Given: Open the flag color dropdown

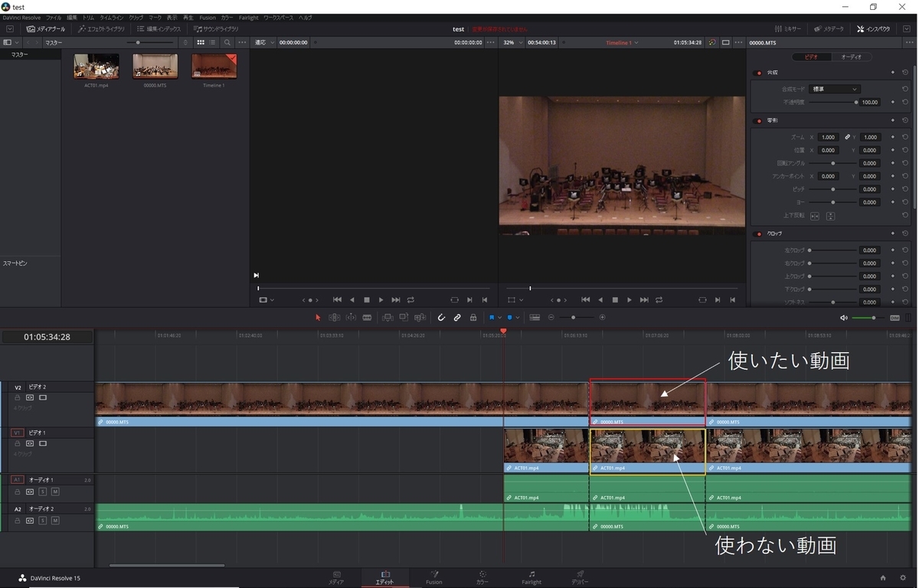Looking at the screenshot, I should tap(500, 317).
